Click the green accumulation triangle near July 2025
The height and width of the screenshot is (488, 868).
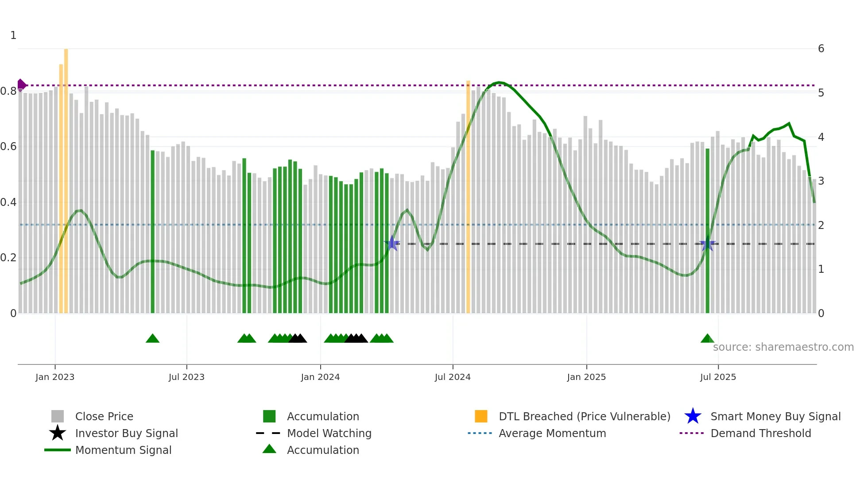707,339
